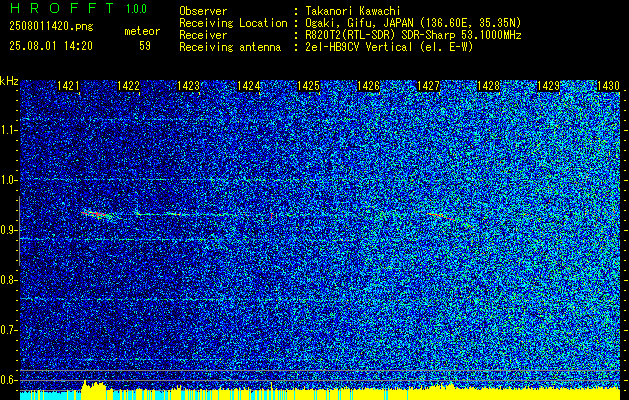Image resolution: width=629 pixels, height=400 pixels.
Task: Click the meteor count value 59
Action: click(x=145, y=46)
